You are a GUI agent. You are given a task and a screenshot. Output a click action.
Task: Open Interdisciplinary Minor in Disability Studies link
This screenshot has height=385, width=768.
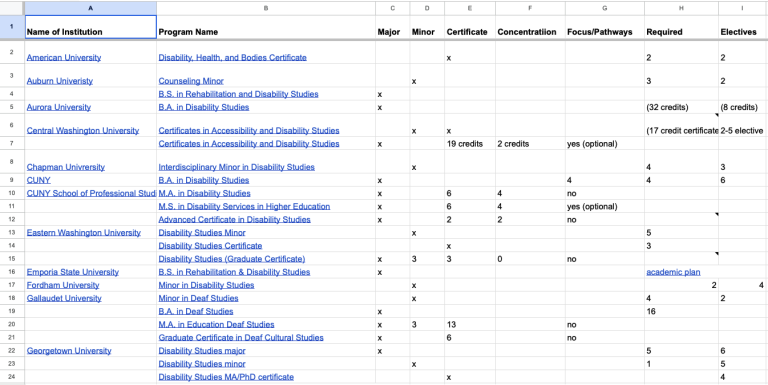tap(236, 167)
